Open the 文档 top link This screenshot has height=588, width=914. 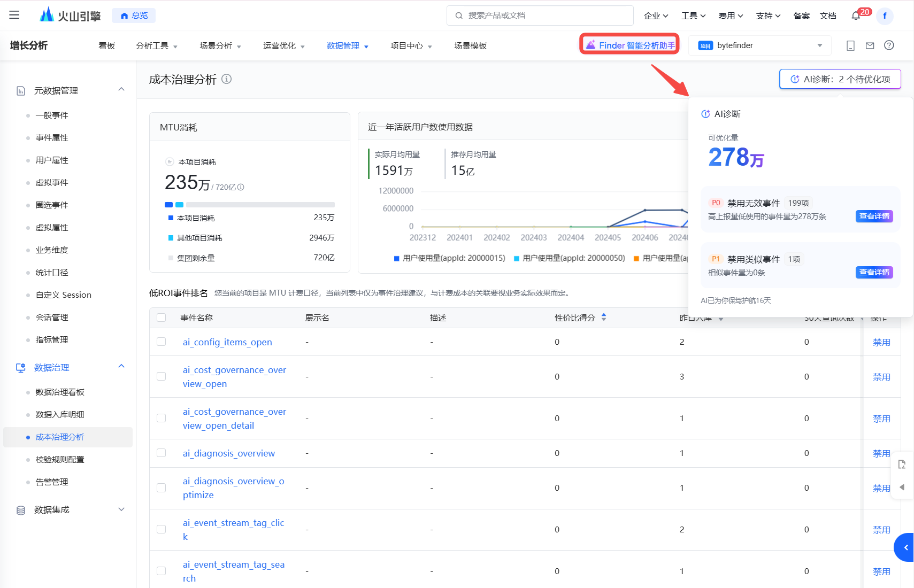pos(828,16)
